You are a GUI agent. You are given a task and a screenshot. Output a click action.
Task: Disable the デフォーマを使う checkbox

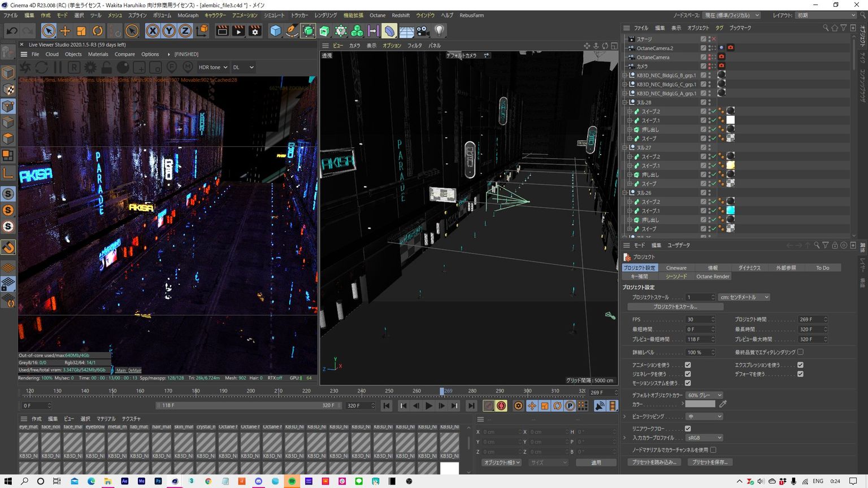[800, 374]
